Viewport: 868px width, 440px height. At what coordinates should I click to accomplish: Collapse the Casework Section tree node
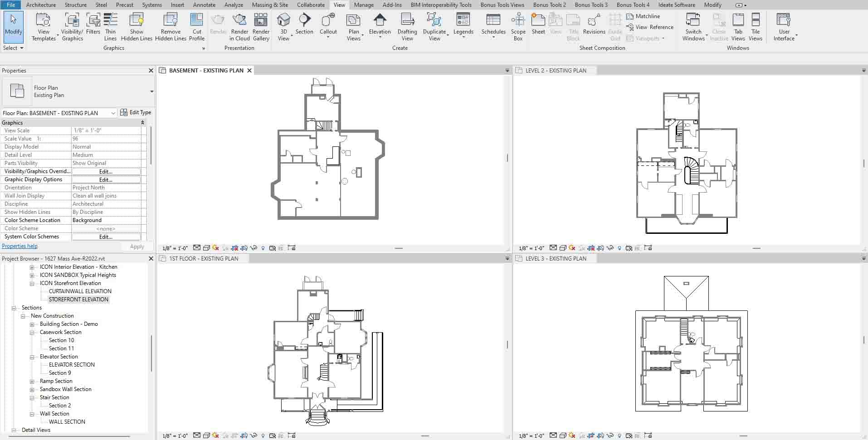coord(32,332)
